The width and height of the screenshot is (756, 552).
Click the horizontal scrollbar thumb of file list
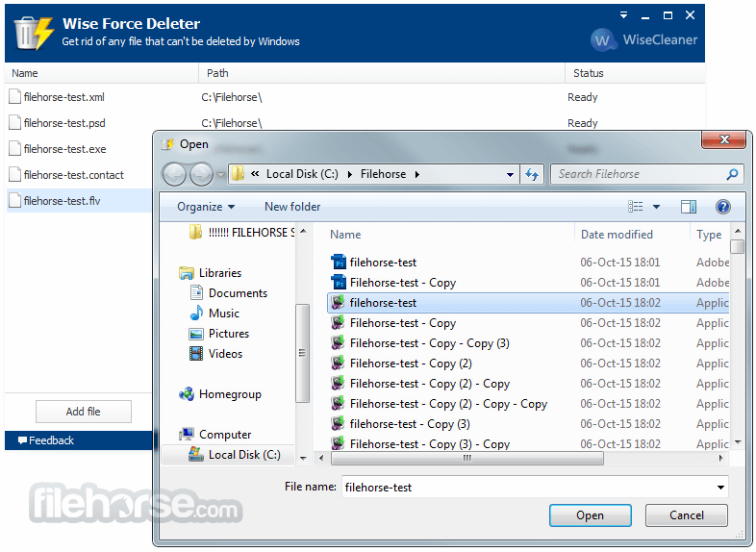[467, 458]
